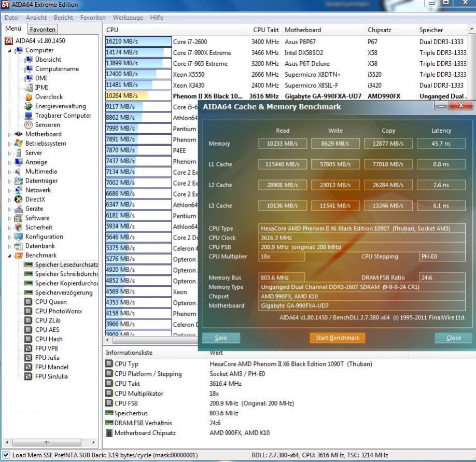476x462 pixels.
Task: Click the Speicherverzögerung memory icon
Action: [29, 292]
